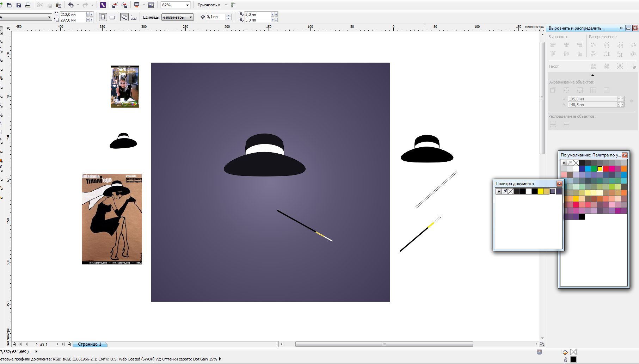Click the distribute left icon in docker
The image size is (639, 364).
click(593, 45)
